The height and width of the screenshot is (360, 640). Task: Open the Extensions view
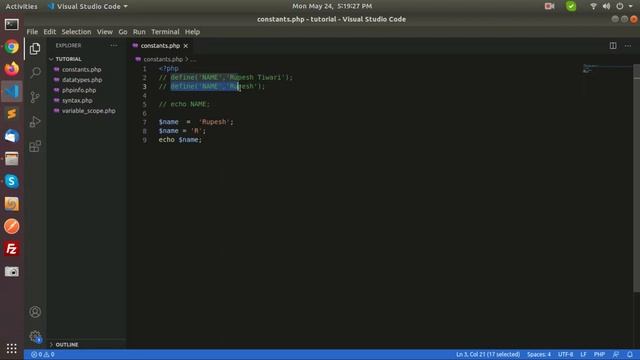(35, 146)
